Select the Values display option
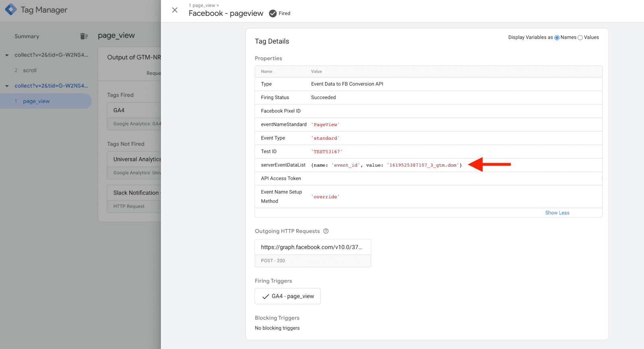 (580, 37)
